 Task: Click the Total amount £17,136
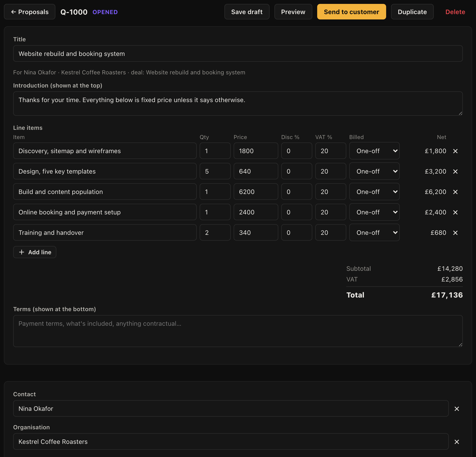click(447, 295)
